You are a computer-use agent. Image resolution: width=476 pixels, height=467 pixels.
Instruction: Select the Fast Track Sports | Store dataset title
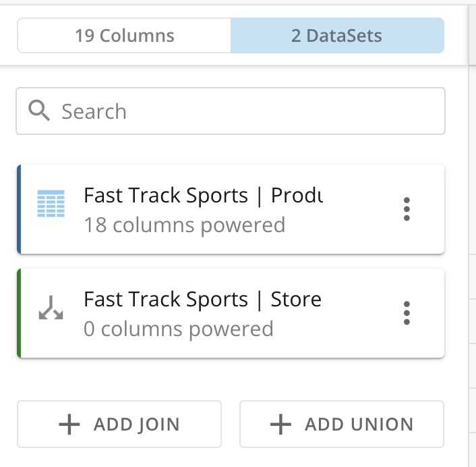[x=202, y=299]
